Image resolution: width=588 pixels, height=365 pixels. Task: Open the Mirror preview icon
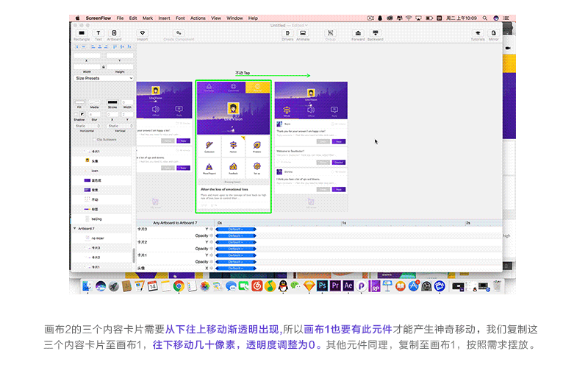point(493,33)
